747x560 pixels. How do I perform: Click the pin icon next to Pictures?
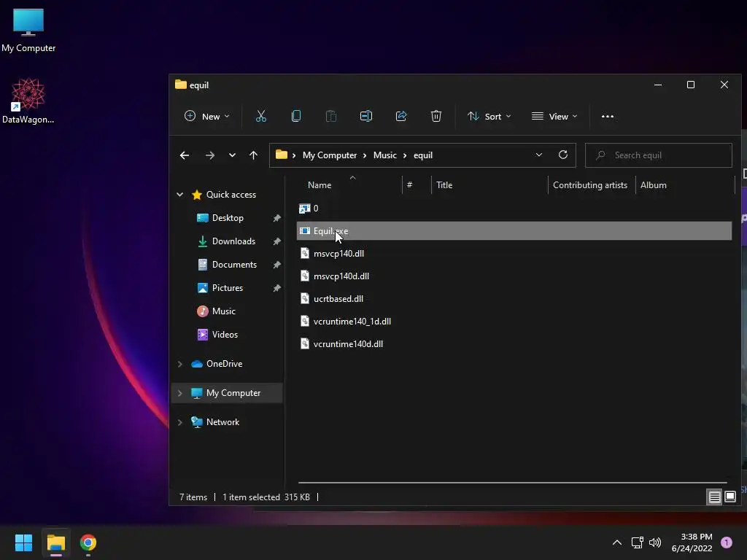click(x=276, y=288)
